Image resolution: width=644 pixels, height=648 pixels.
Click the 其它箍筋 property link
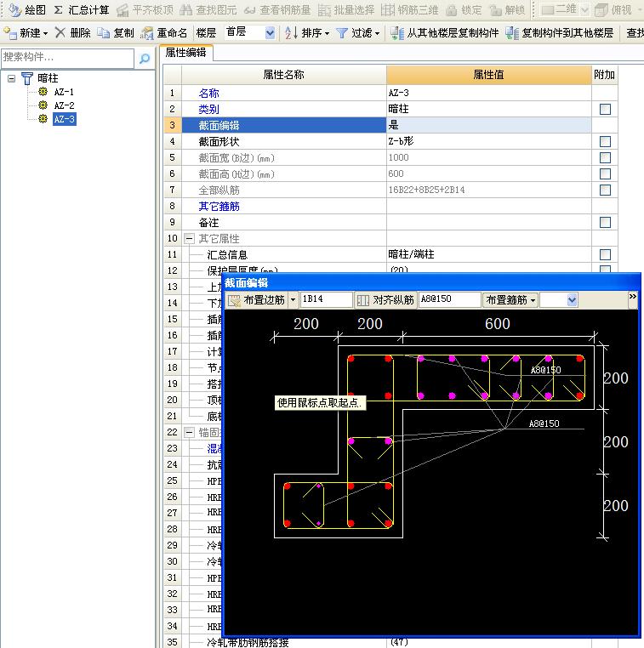point(219,207)
